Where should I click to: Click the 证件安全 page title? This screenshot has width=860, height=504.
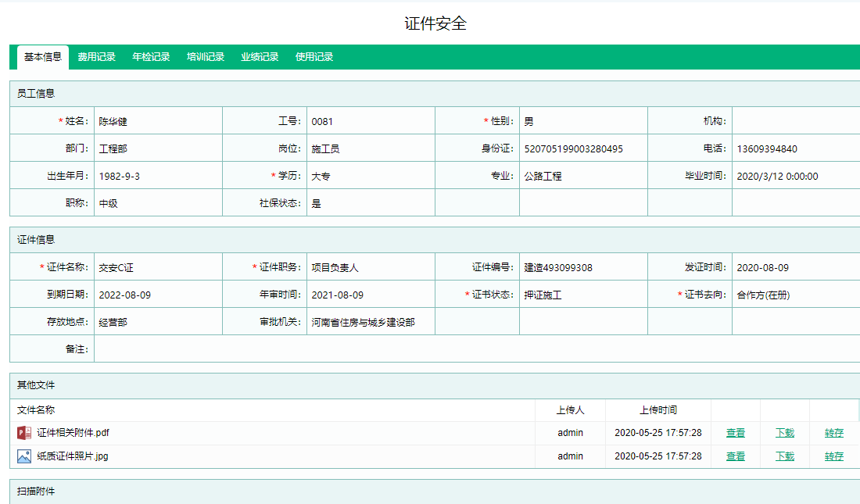click(435, 23)
